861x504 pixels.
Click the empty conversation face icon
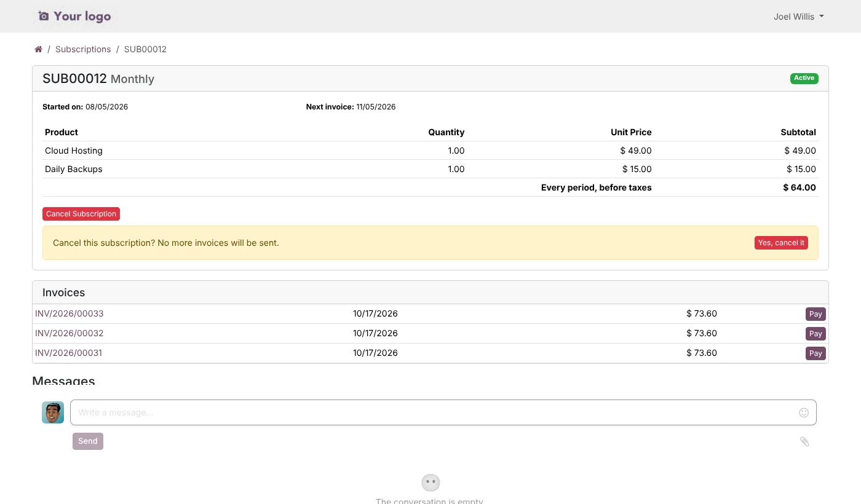click(430, 482)
